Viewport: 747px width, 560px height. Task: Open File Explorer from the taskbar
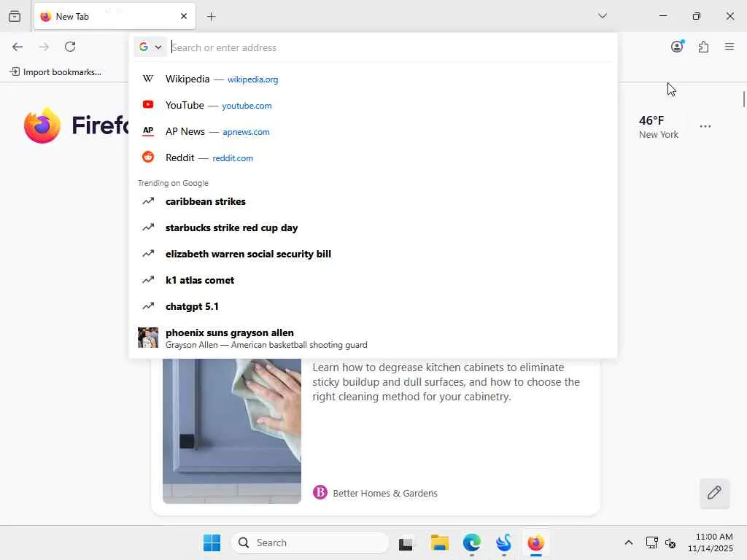tap(439, 542)
